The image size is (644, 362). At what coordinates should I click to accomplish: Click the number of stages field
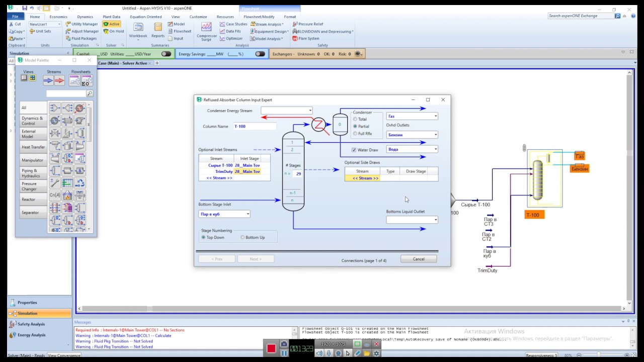click(x=298, y=173)
